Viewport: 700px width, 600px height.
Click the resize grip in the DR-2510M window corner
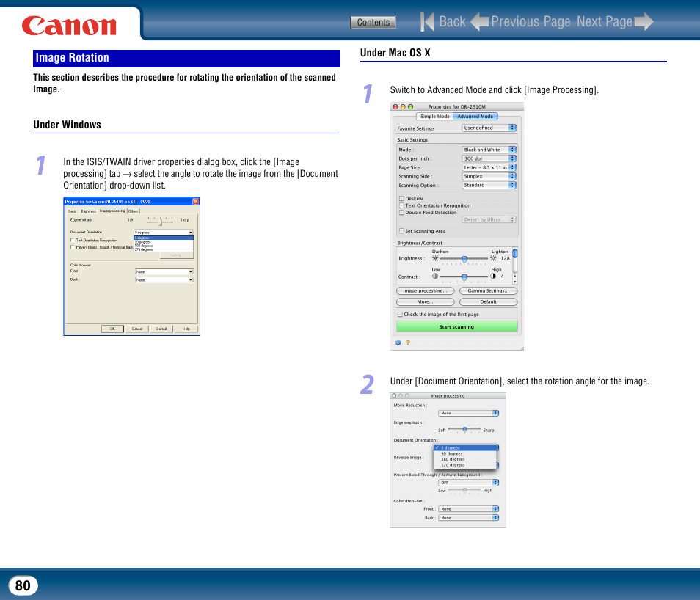tap(521, 348)
